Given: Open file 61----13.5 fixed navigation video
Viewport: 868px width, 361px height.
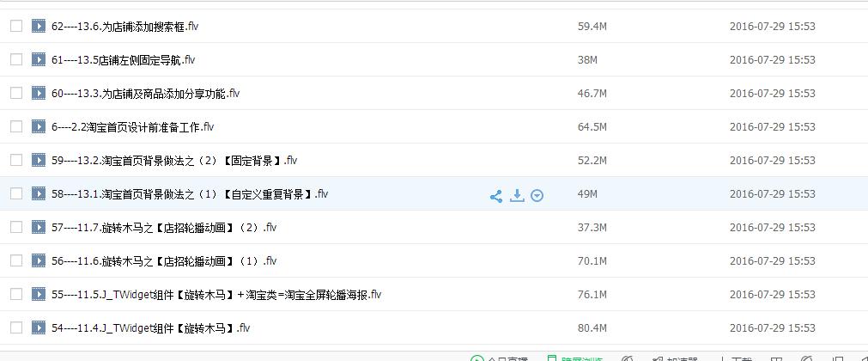Looking at the screenshot, I should click(123, 60).
